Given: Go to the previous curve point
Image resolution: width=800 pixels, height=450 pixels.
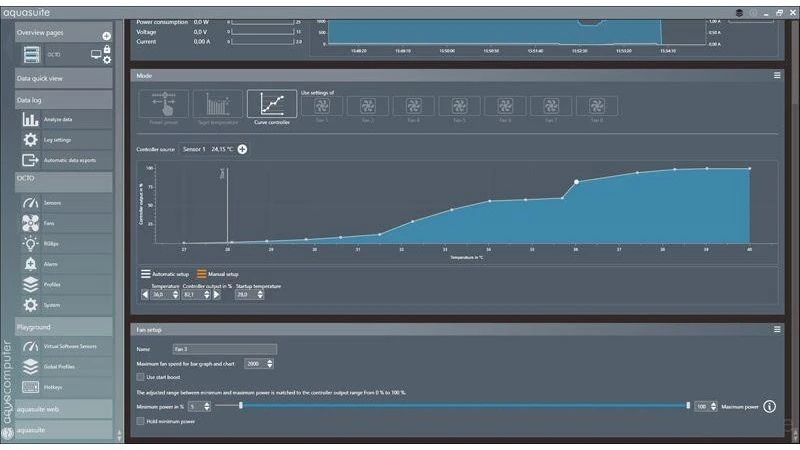Looking at the screenshot, I should (145, 294).
